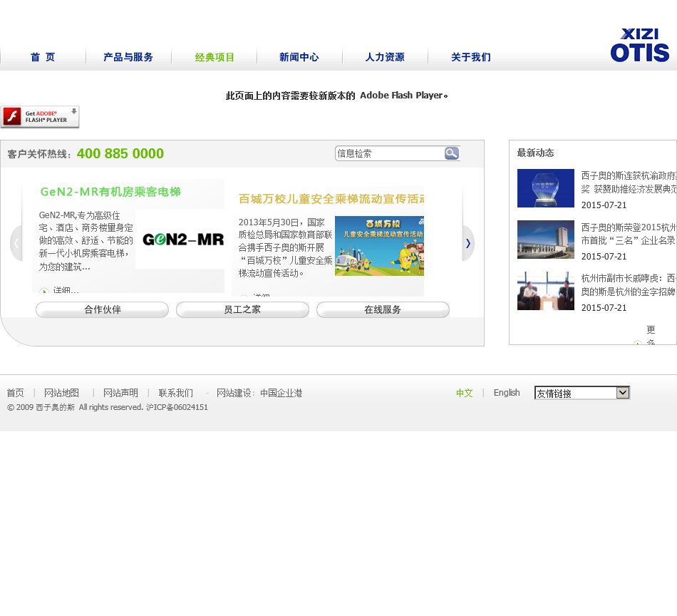Open the 西子奥的斯荣登2015杭州 news link
Viewport: 677px width, 616px height.
pyautogui.click(x=629, y=234)
